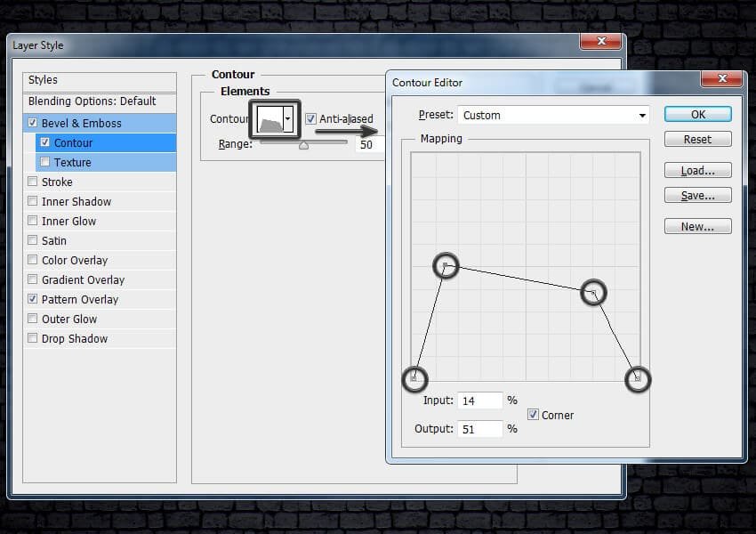
Task: Select the top-left curve point
Action: 446,265
